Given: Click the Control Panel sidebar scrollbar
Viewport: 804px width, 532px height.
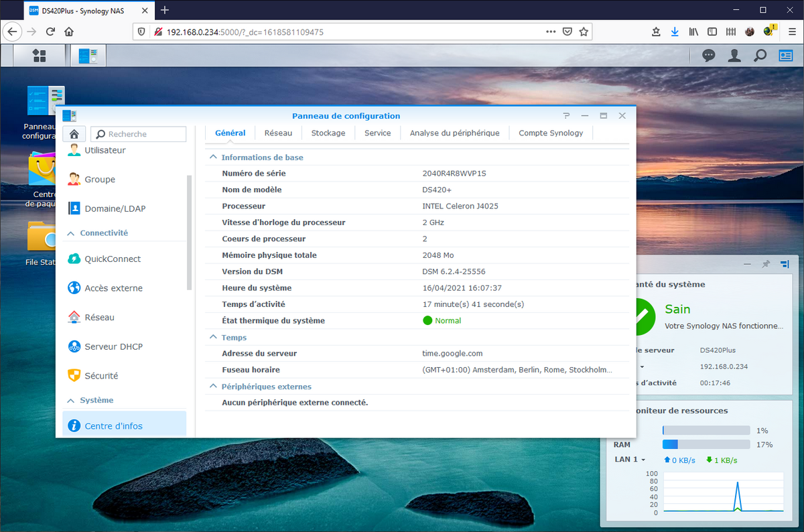Looking at the screenshot, I should coord(189,232).
